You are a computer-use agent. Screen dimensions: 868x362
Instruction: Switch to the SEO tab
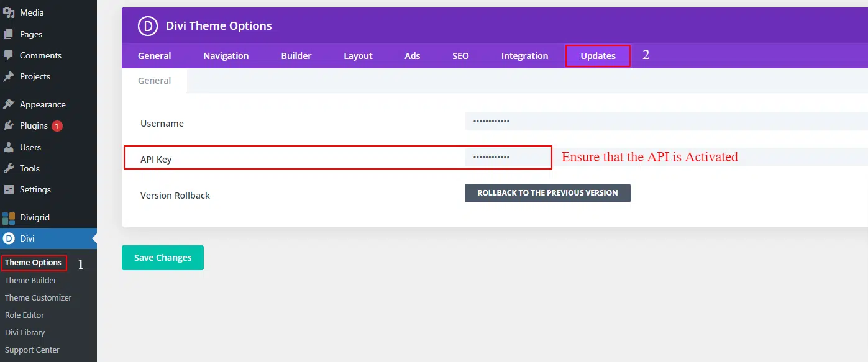pos(460,56)
